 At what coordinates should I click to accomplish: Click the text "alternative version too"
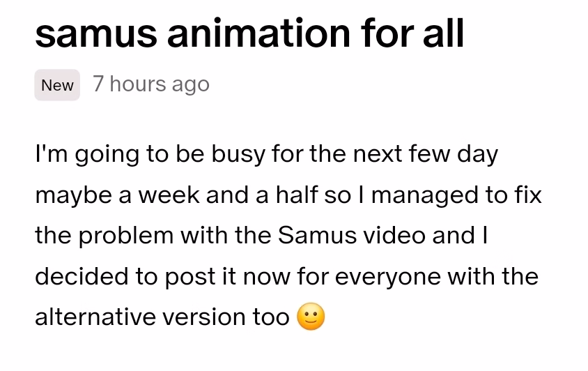[162, 317]
